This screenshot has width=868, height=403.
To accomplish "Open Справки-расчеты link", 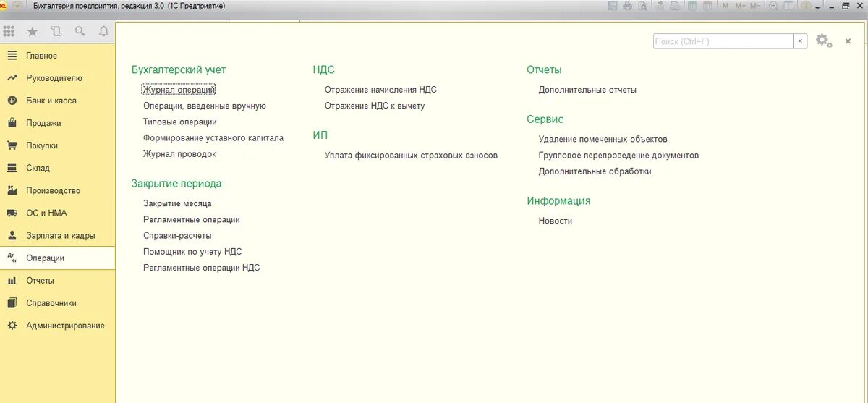I will click(x=177, y=235).
